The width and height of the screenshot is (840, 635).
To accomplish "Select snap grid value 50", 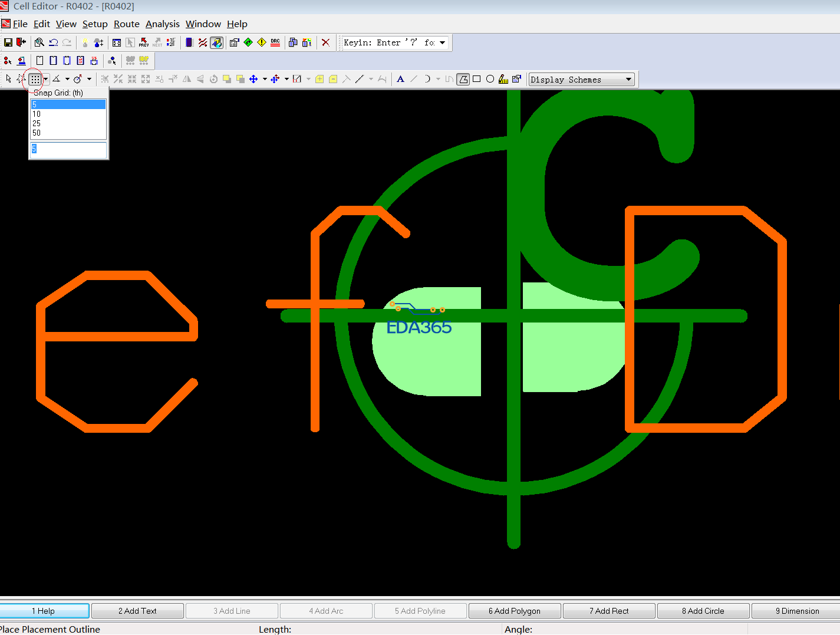I will [x=68, y=133].
